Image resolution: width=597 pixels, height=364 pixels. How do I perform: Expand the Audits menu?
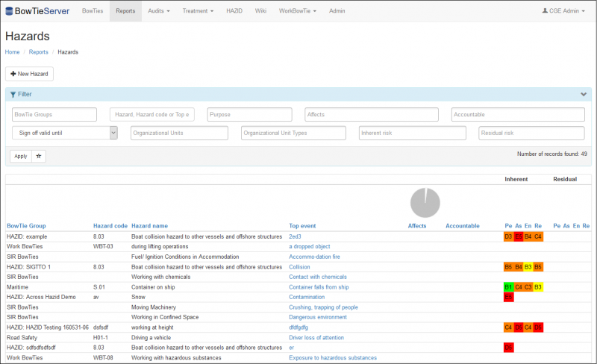158,11
